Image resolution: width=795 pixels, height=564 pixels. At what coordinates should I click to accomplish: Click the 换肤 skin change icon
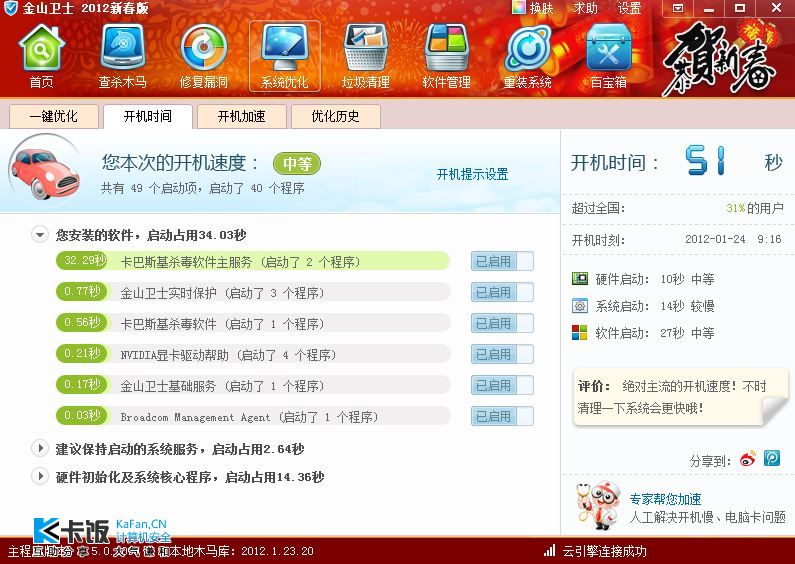[x=518, y=8]
